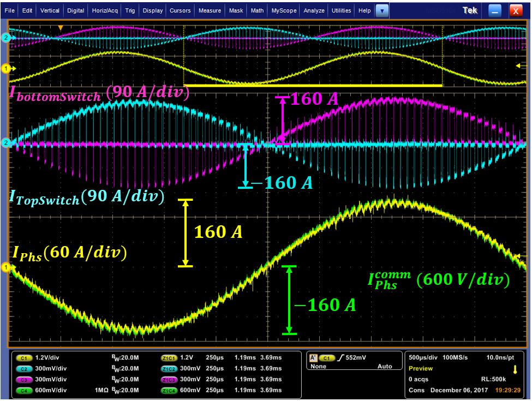Open the Horiz/Acq menu
Viewport: 532px width, 401px height.
click(104, 10)
